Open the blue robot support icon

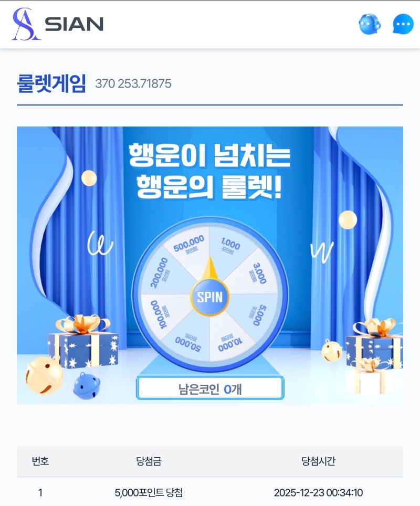point(370,24)
